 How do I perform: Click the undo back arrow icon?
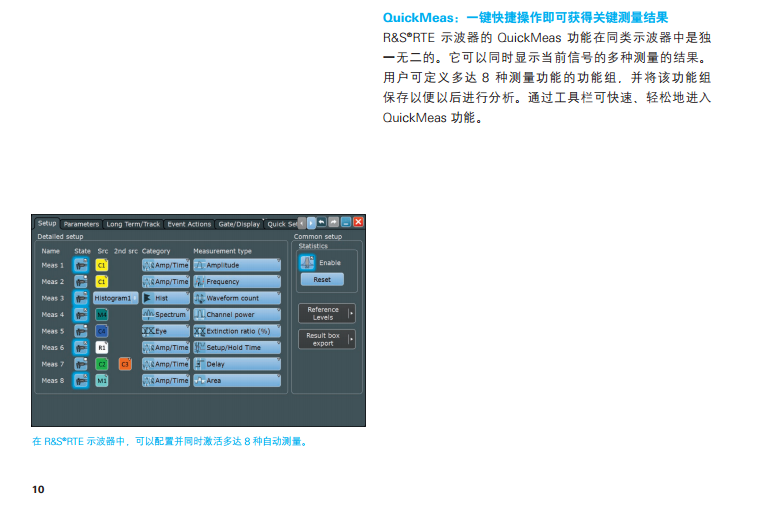pos(322,222)
